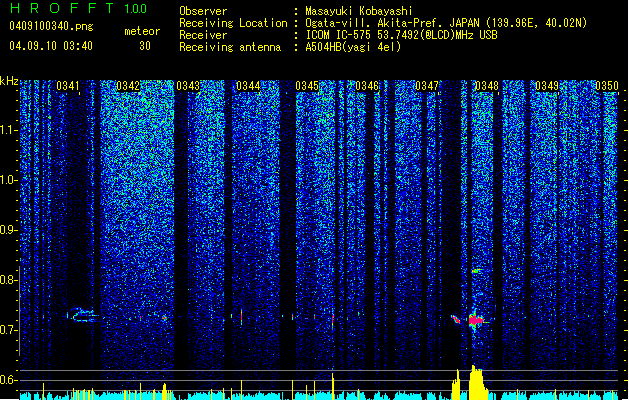The width and height of the screenshot is (629, 400).
Task: Click the 0344 time marker
Action: click(x=248, y=86)
